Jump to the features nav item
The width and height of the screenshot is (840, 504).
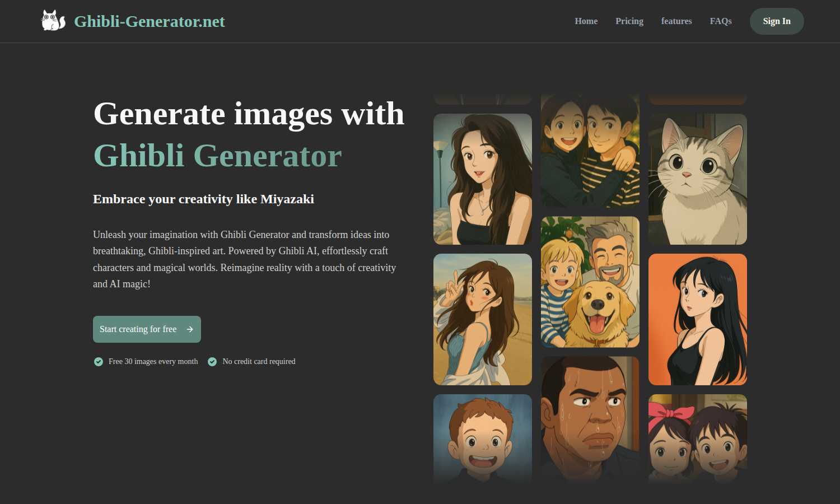click(676, 21)
